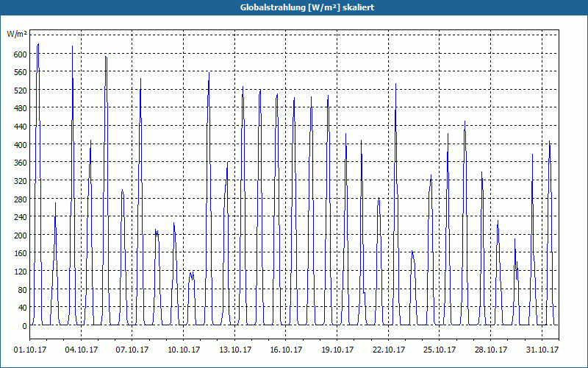The image size is (588, 368).
Task: Click the W/m² unit label on the y-axis
Action: coord(17,34)
